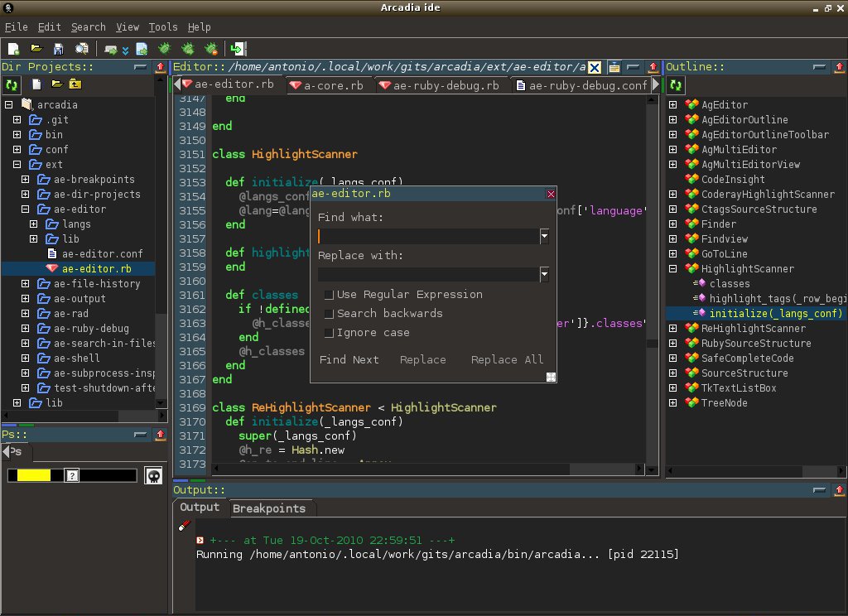Screen dimensions: 848x616
Task: Open the Find what dropdown arrow
Action: click(544, 237)
